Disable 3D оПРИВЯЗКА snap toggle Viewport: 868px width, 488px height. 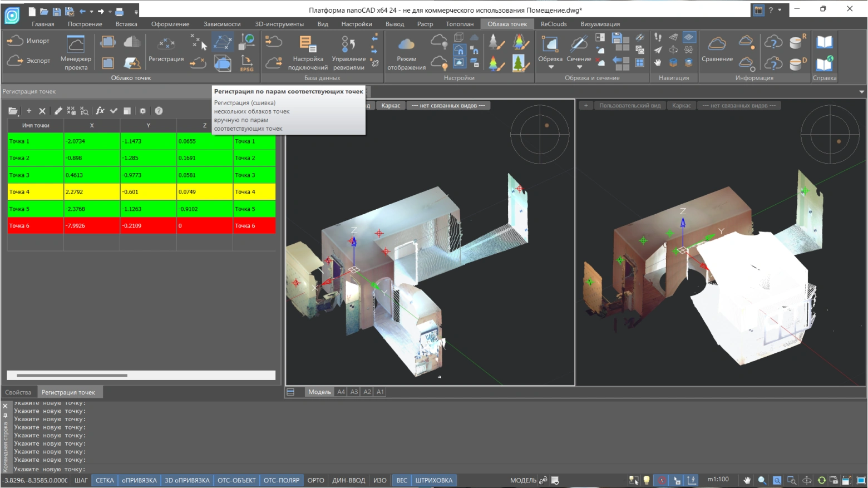pos(187,480)
